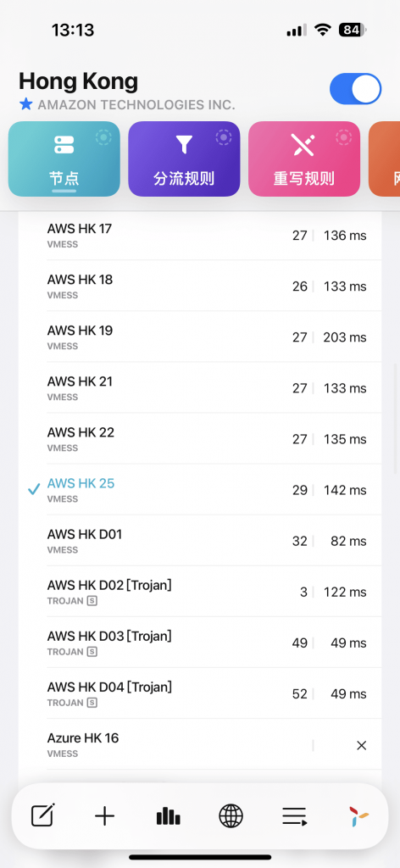Tap the compose/edit icon in bottom bar
The width and height of the screenshot is (400, 868).
pos(42,816)
